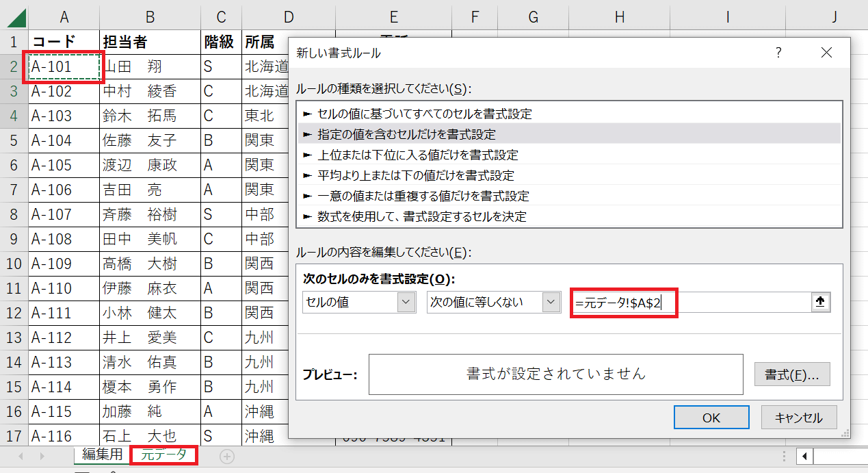Viewport: 868px width, 473px height.
Task: Click horizontal scrollbar left arrow
Action: 805,455
